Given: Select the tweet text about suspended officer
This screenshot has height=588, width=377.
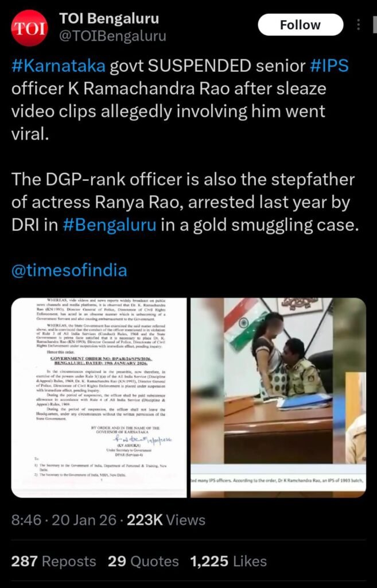Looking at the screenshot, I should [x=180, y=100].
